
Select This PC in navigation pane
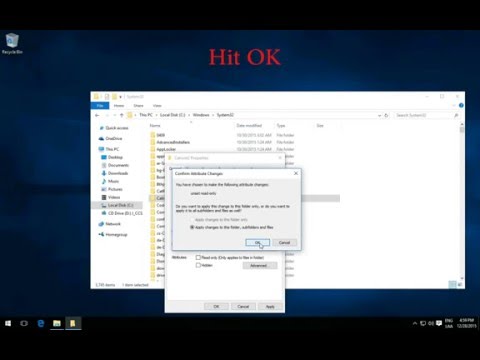click(x=112, y=149)
